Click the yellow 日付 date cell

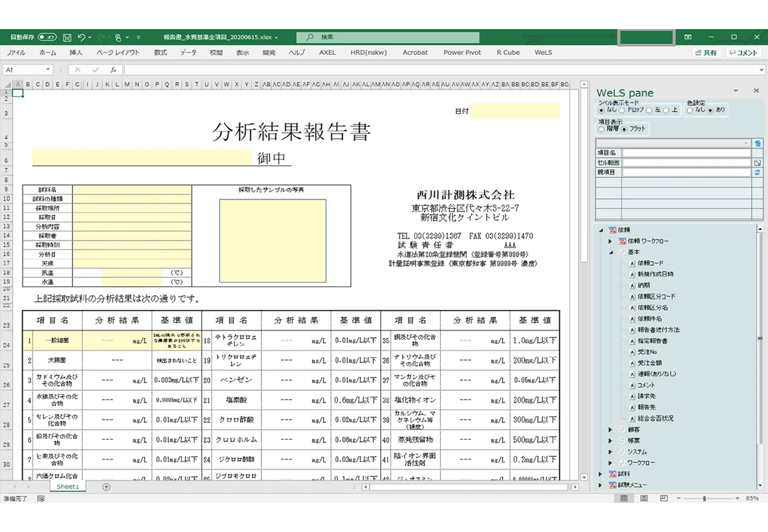pyautogui.click(x=515, y=111)
